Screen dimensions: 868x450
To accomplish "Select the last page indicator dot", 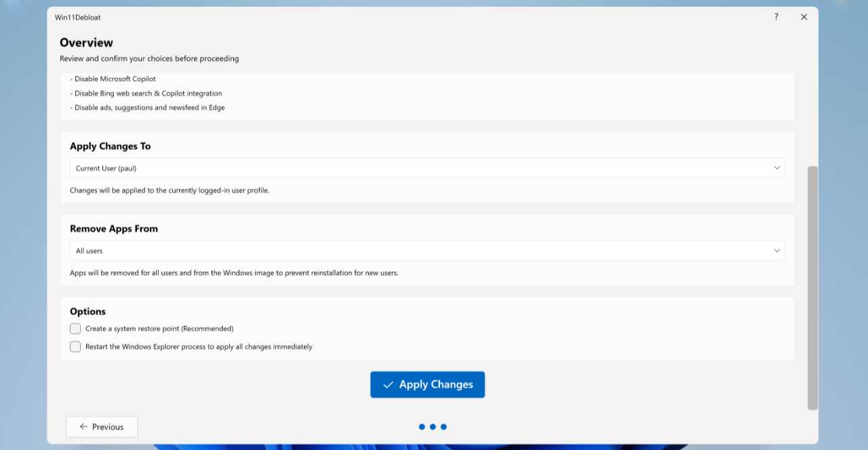I will 443,427.
